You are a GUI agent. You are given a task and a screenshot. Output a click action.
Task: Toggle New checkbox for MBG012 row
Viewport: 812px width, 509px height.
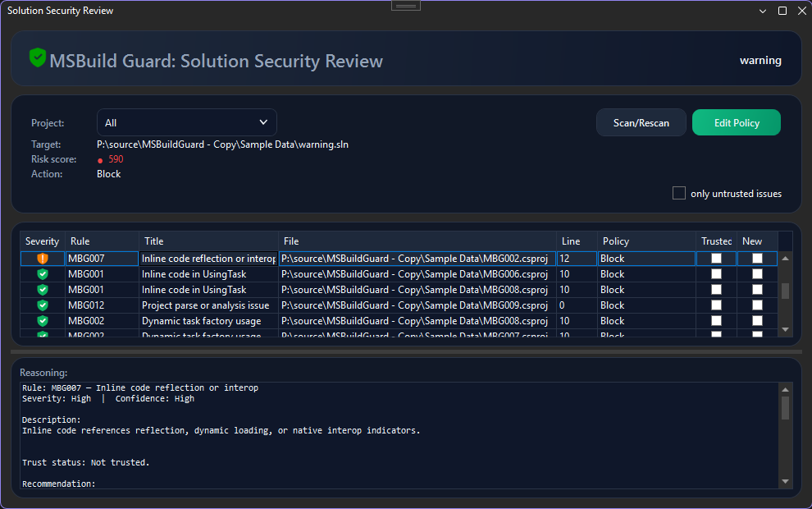[x=757, y=305]
